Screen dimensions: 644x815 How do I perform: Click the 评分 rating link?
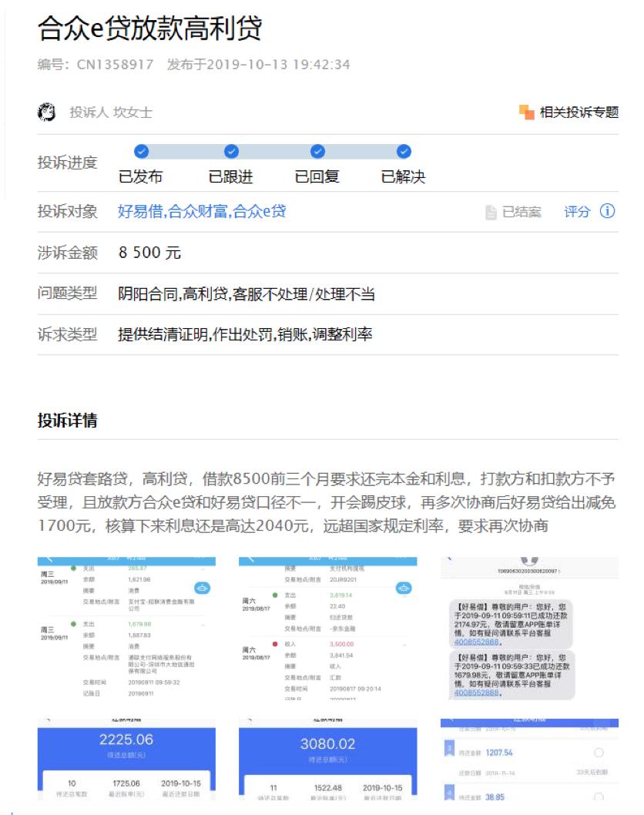(575, 211)
